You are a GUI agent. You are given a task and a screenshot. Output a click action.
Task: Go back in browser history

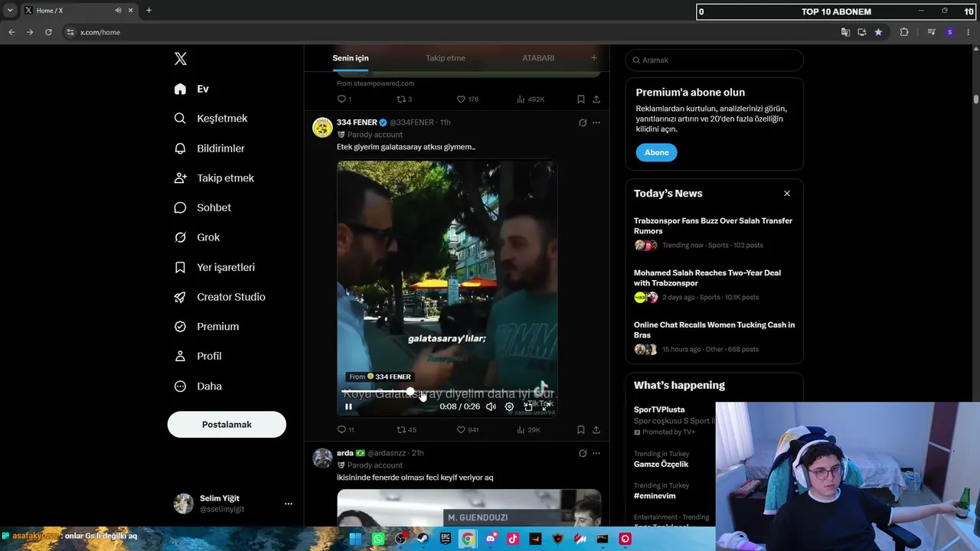[11, 32]
